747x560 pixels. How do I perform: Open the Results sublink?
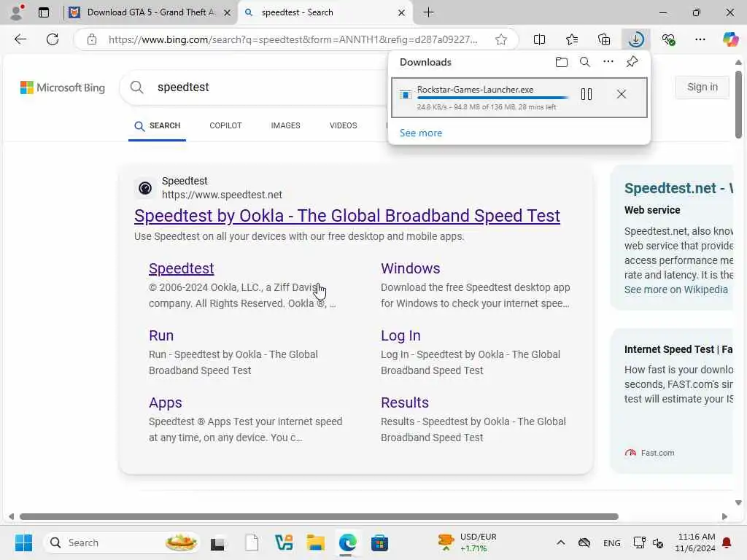pyautogui.click(x=404, y=402)
